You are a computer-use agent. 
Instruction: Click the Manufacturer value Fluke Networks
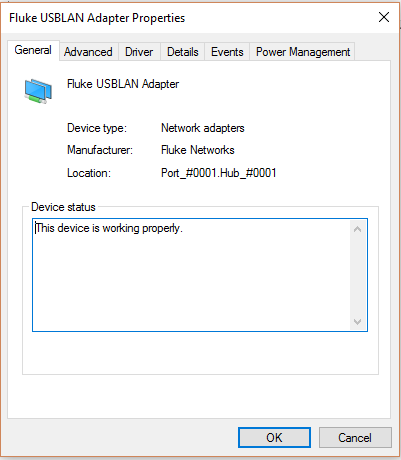coord(198,150)
